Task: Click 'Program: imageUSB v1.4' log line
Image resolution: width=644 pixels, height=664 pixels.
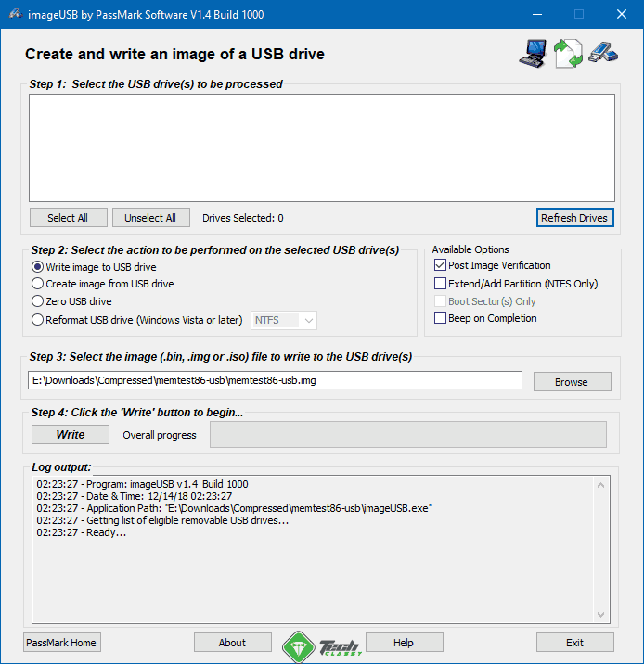Action: tap(142, 484)
